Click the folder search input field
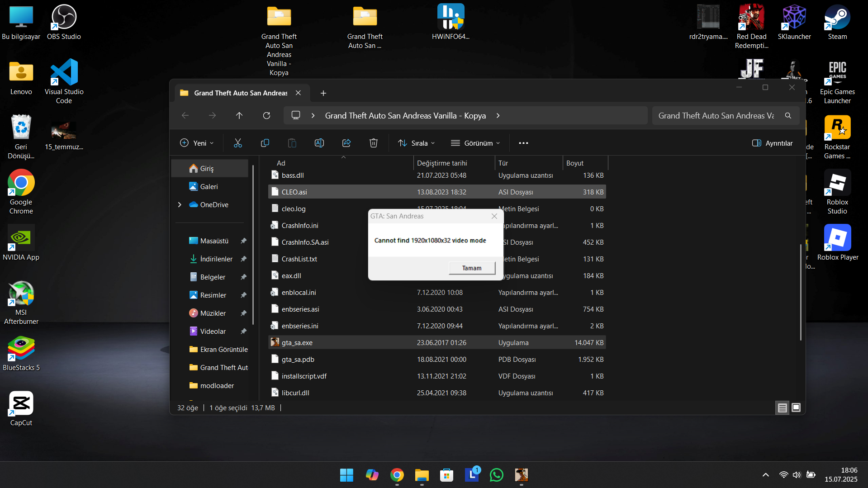 (726, 116)
